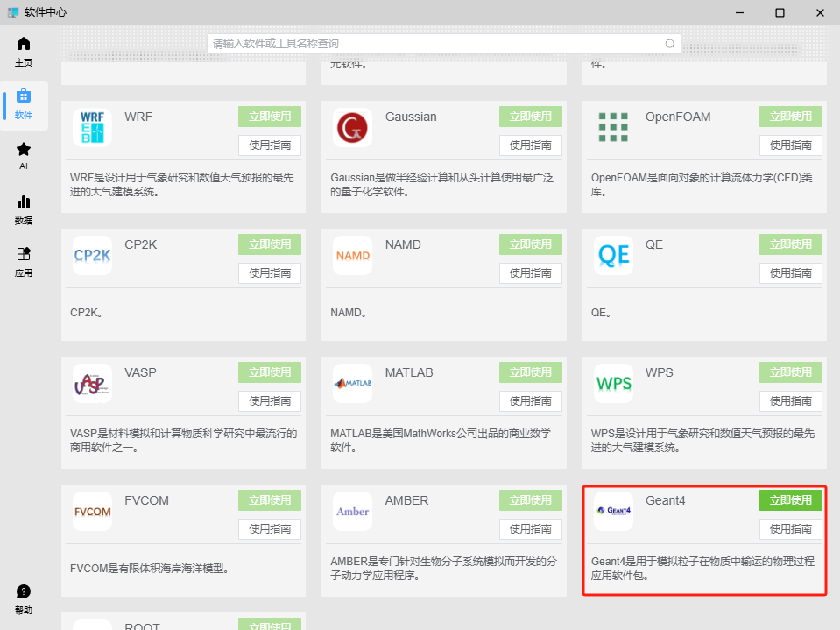The image size is (840, 630).
Task: Launch AMBER with 立即使用
Action: (530, 500)
